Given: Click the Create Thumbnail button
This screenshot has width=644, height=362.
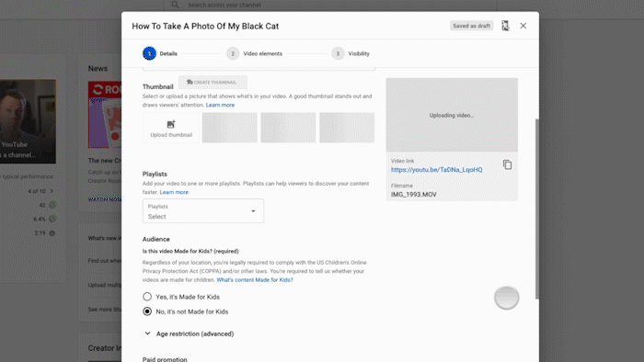Looking at the screenshot, I should click(213, 82).
